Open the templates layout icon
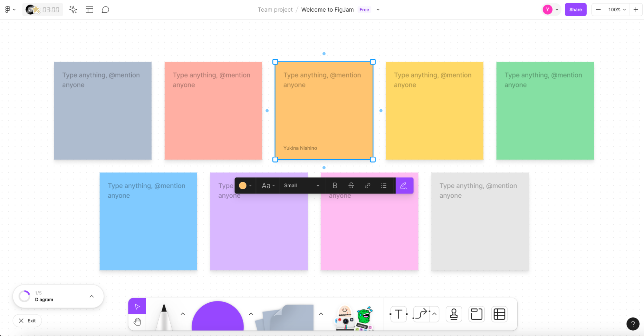The width and height of the screenshot is (644, 336). [x=90, y=10]
